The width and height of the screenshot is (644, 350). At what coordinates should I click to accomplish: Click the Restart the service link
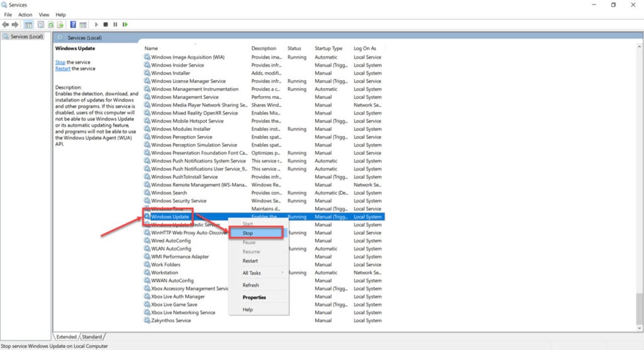(x=63, y=69)
